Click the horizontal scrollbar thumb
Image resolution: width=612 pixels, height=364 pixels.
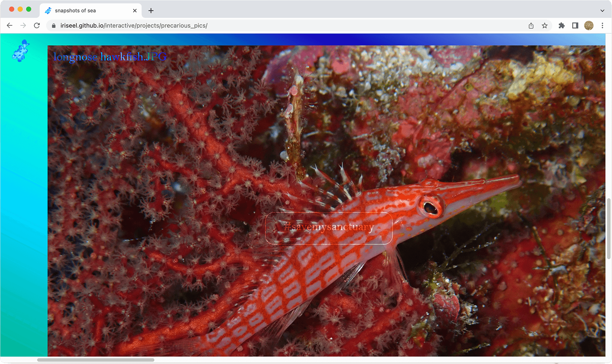pyautogui.click(x=95, y=360)
